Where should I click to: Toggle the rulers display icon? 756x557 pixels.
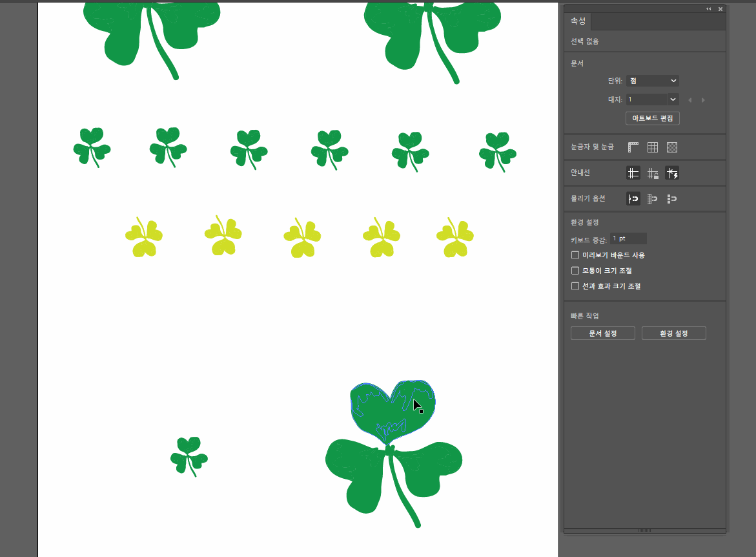point(633,147)
